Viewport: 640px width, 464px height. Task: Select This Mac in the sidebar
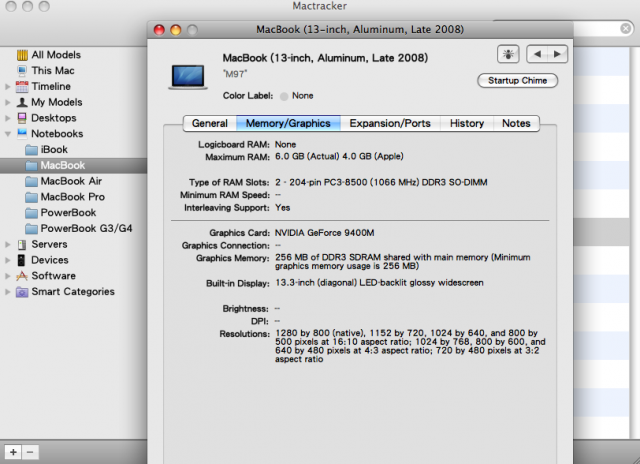coord(53,71)
